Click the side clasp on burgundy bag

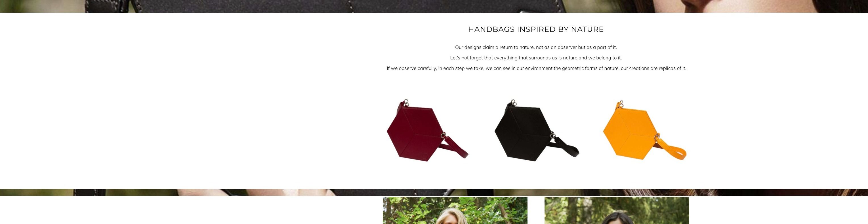coord(443,135)
